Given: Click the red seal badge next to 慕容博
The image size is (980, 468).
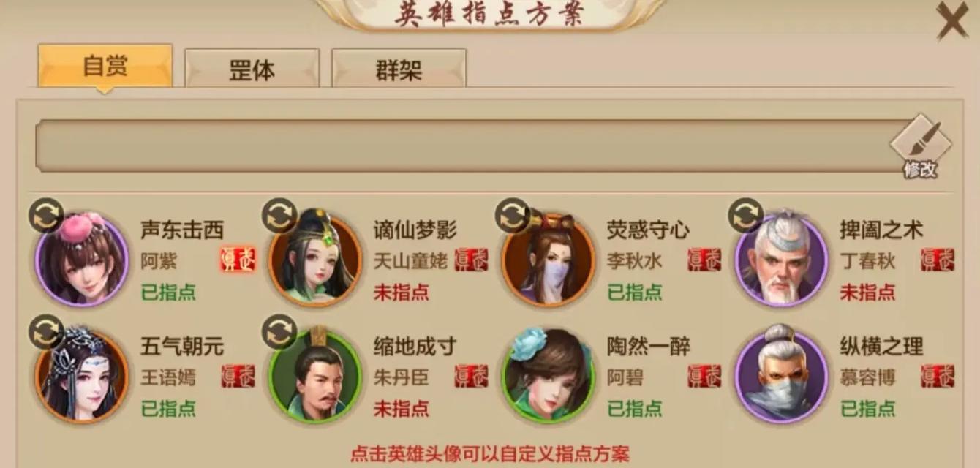Looking at the screenshot, I should (x=938, y=376).
